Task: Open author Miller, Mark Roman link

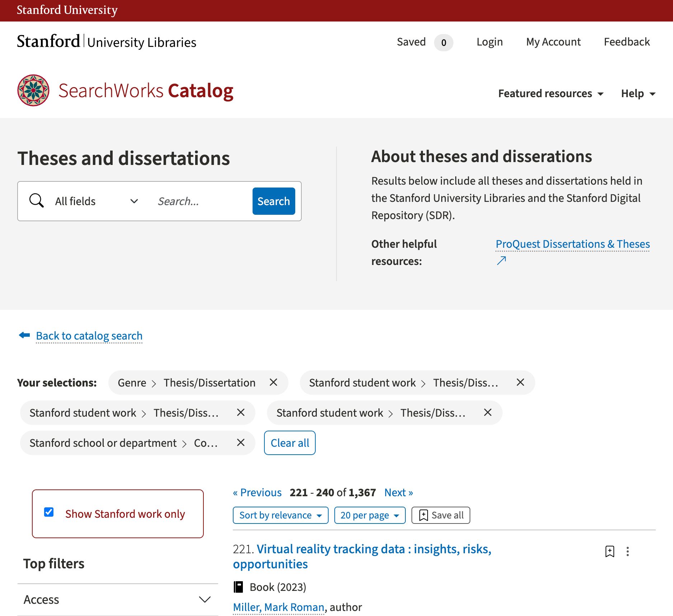Action: coord(278,607)
